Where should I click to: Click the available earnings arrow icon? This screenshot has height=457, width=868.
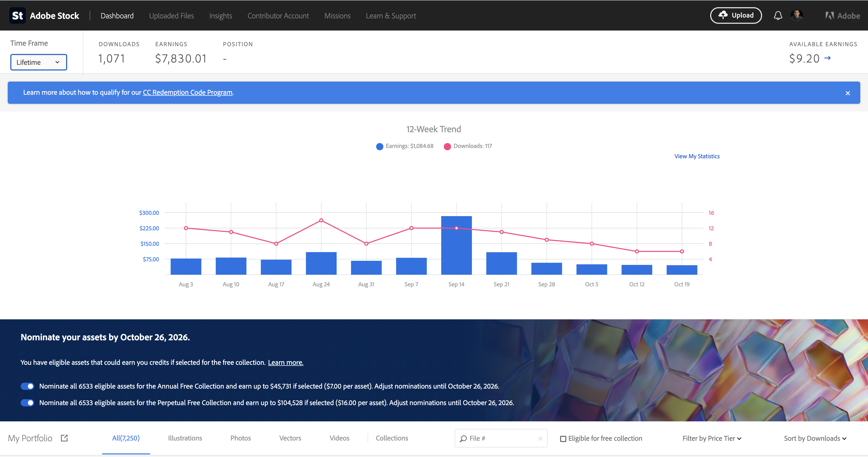coord(827,58)
